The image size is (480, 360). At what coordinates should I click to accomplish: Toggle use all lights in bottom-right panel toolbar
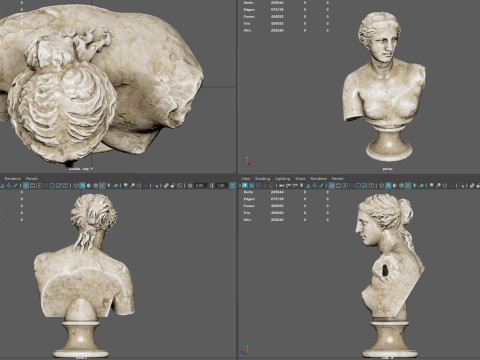(x=414, y=185)
